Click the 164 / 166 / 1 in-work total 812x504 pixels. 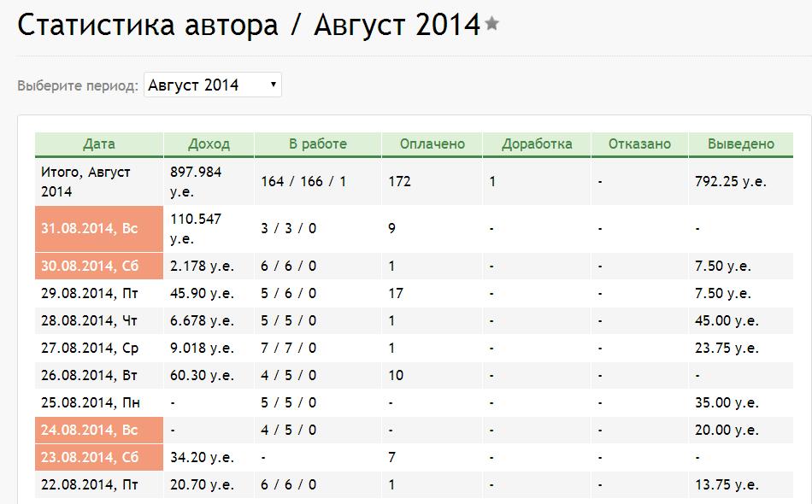click(303, 182)
